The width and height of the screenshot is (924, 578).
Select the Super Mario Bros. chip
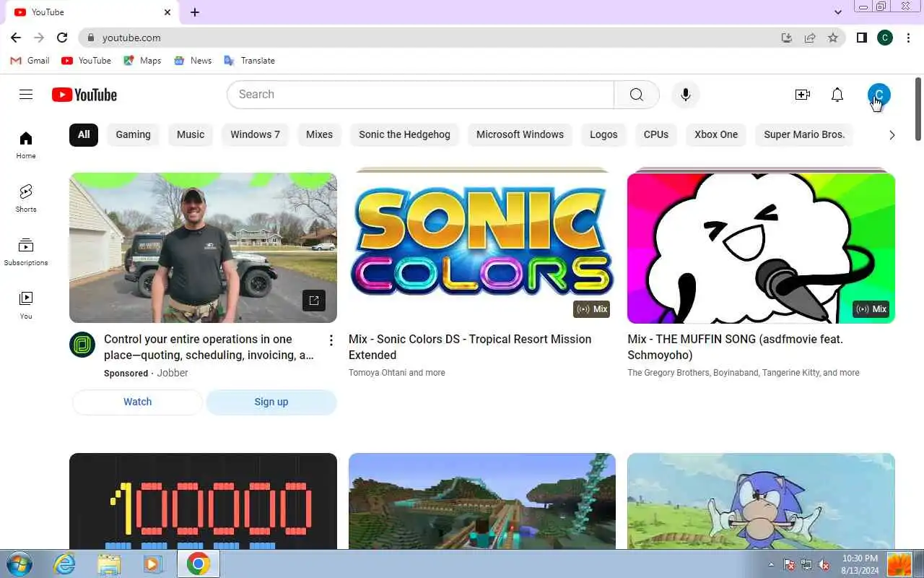pos(804,134)
